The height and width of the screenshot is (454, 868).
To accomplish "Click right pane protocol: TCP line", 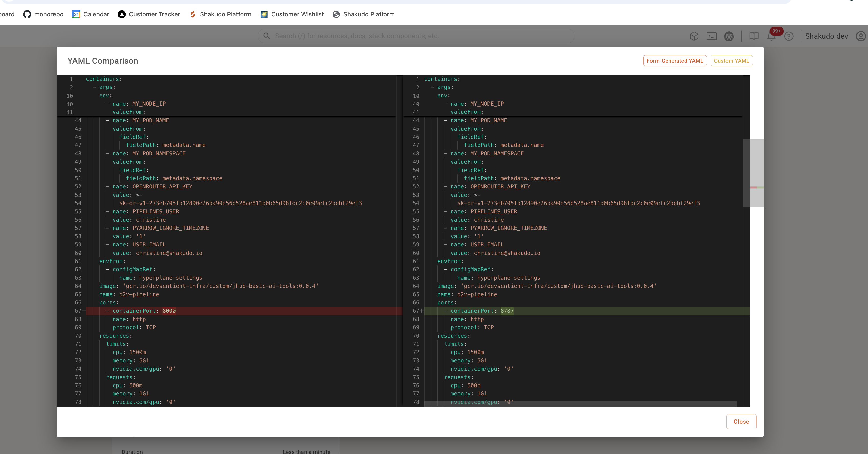I will pos(472,327).
